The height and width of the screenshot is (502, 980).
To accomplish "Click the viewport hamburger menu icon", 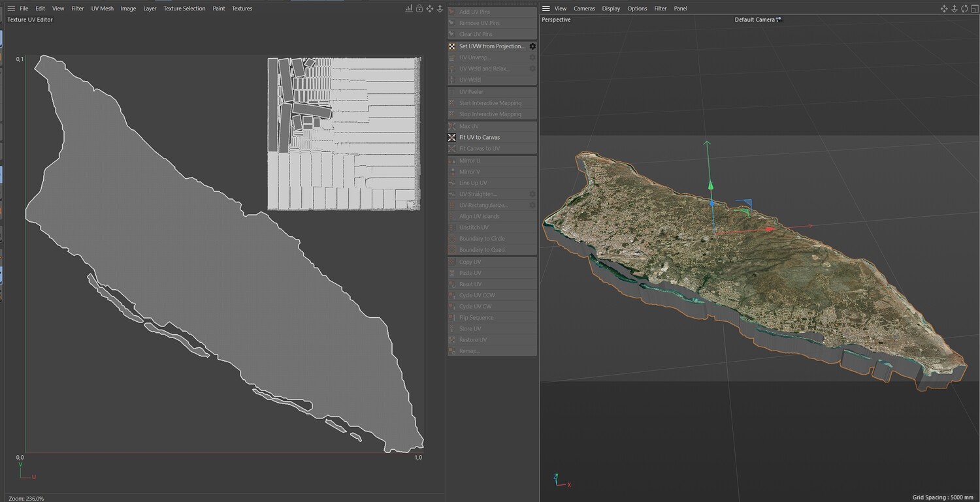I will tap(546, 8).
